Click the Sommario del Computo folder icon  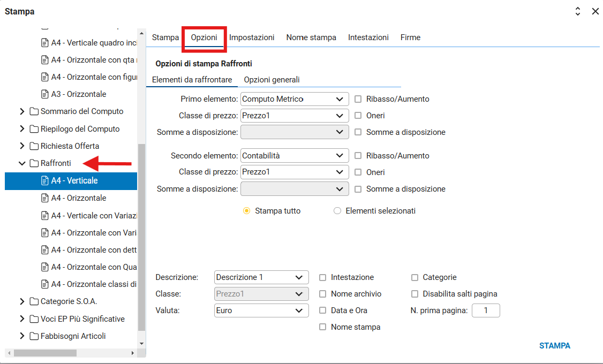[34, 112]
